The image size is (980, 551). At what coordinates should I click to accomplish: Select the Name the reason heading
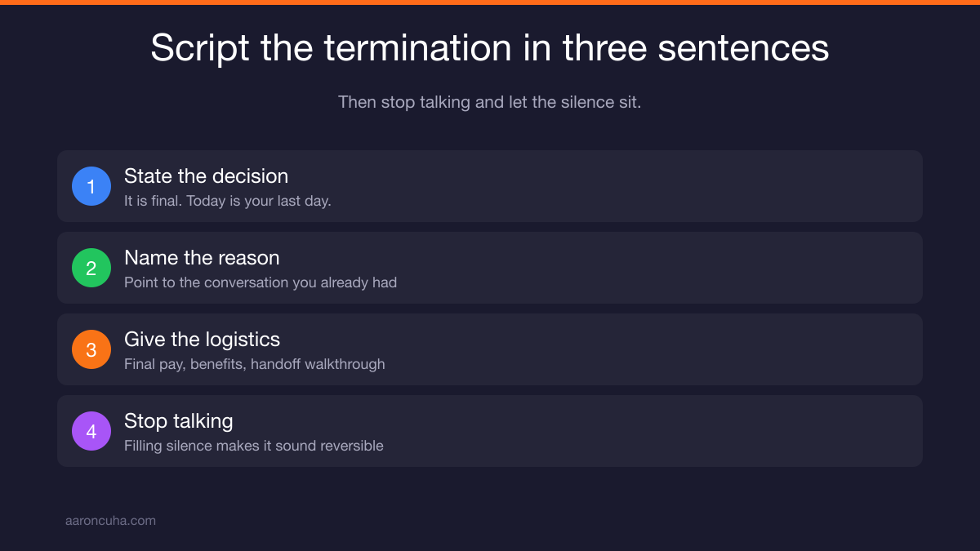pyautogui.click(x=202, y=258)
